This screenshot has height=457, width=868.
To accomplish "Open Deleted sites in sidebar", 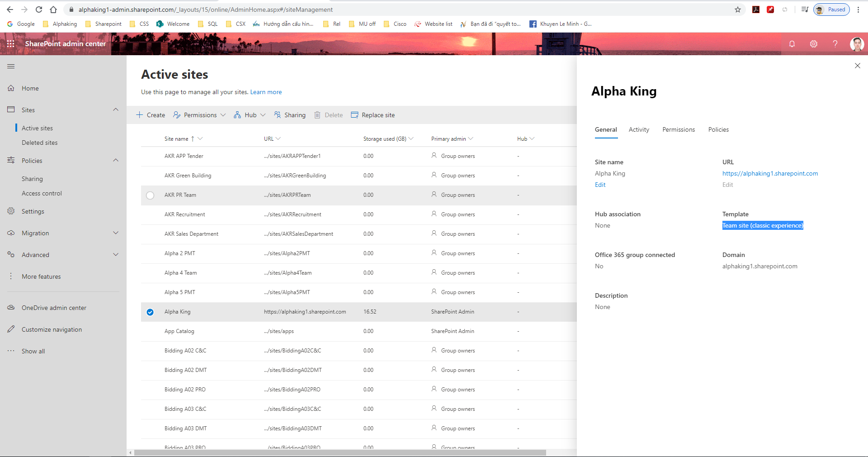I will point(40,143).
